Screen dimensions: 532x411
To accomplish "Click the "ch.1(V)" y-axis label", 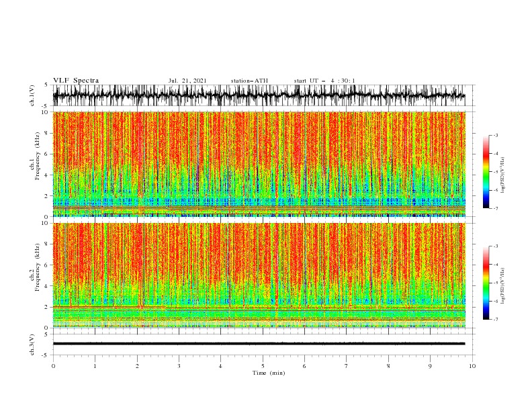I will tap(32, 95).
